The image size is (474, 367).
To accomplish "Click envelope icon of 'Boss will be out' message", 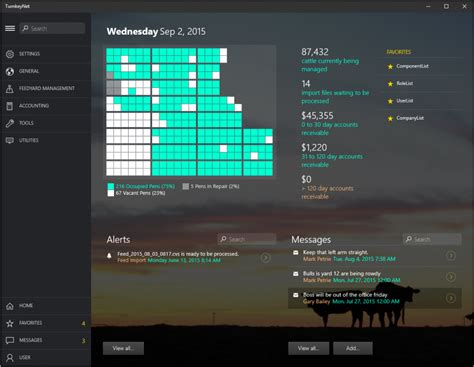I will click(x=296, y=295).
